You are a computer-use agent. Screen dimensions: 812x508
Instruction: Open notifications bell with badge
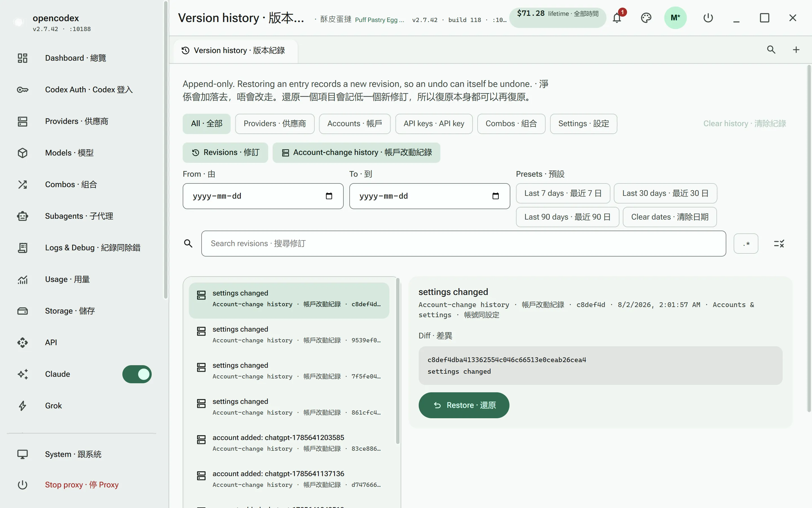[617, 17]
